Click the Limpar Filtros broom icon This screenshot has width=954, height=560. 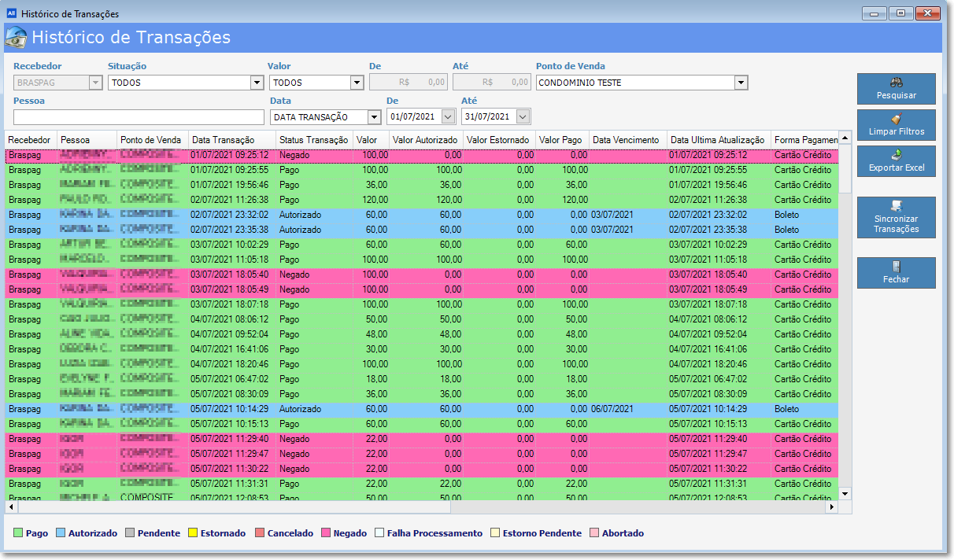point(896,119)
